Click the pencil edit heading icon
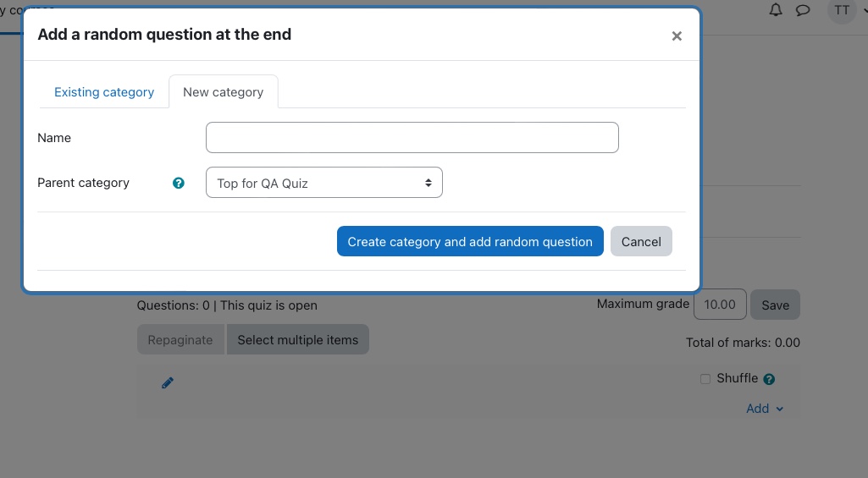The width and height of the screenshot is (868, 478). coord(167,383)
